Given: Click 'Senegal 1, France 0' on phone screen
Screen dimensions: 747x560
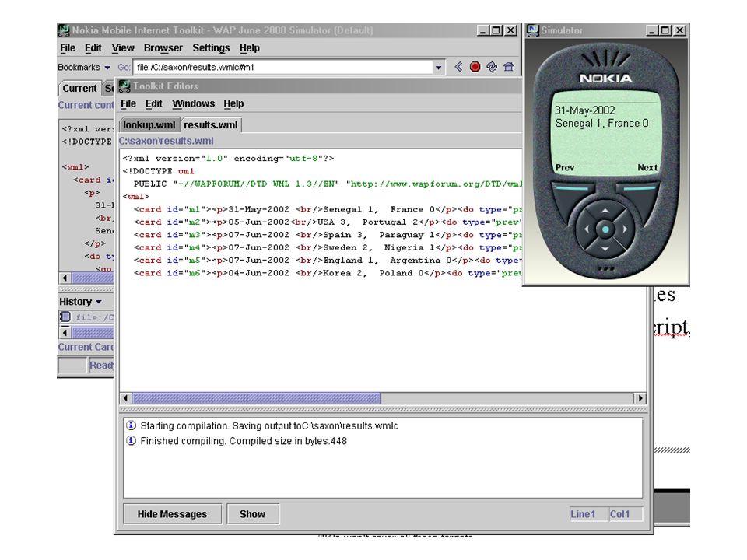Looking at the screenshot, I should [x=601, y=124].
